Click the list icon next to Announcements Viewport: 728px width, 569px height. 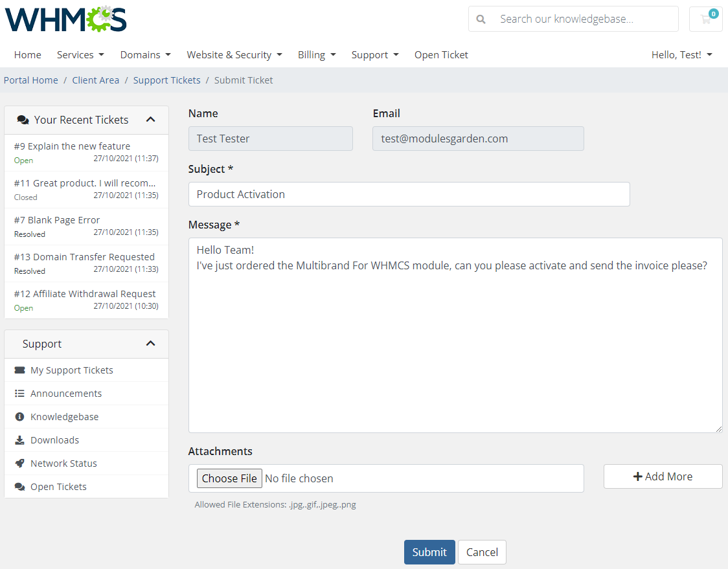click(x=19, y=394)
